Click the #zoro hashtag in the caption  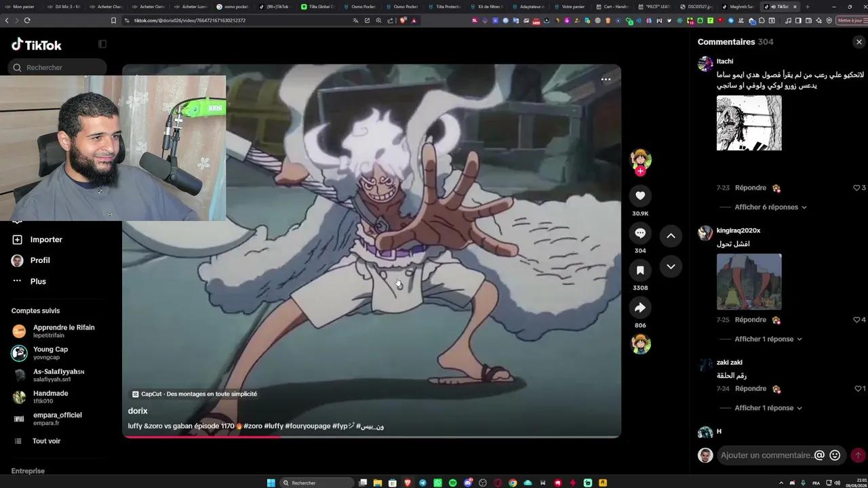253,426
